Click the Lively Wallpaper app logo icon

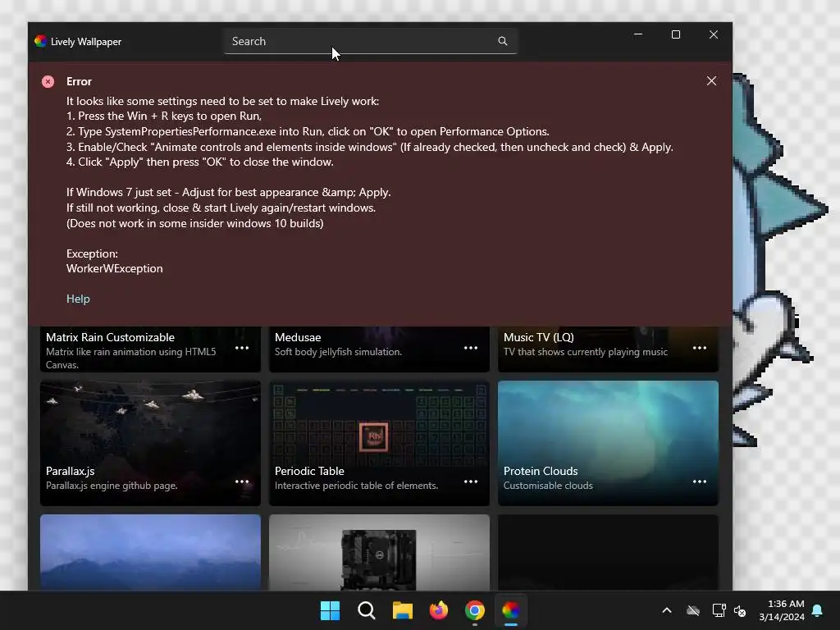(41, 41)
